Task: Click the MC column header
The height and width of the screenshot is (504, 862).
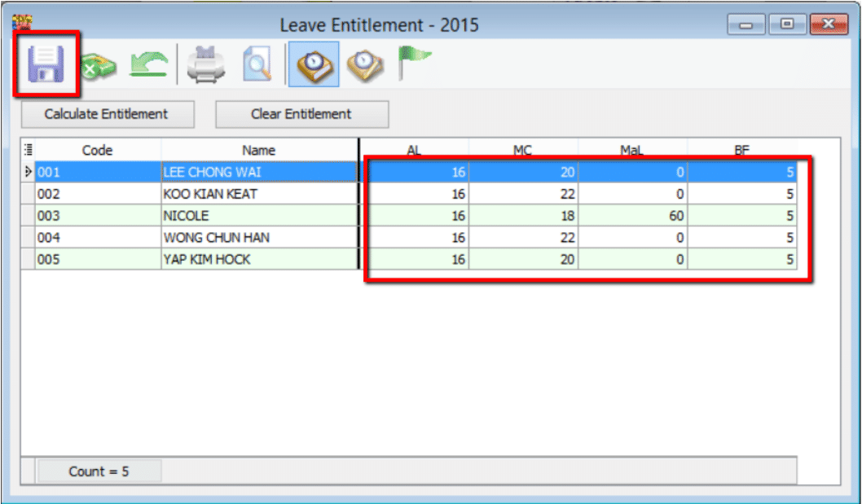Action: coord(521,150)
